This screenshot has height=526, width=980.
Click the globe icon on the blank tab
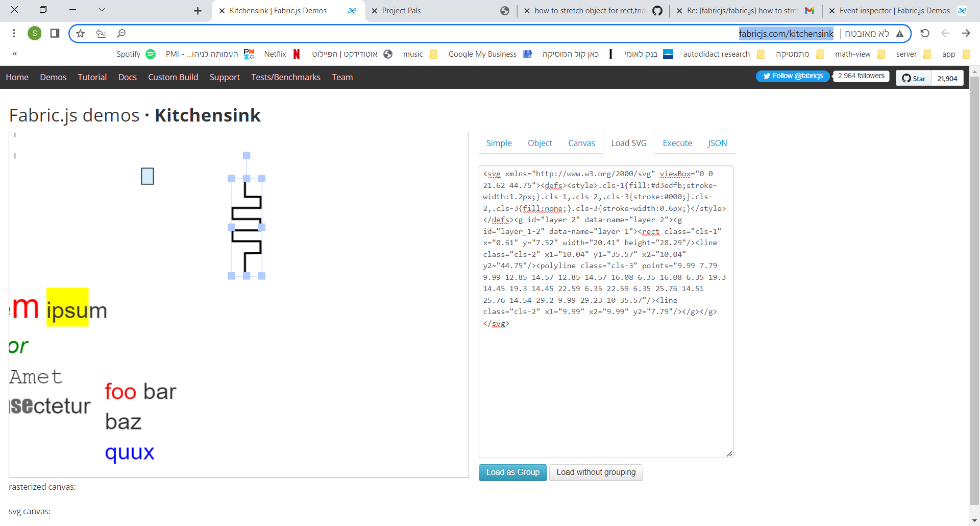[x=505, y=10]
